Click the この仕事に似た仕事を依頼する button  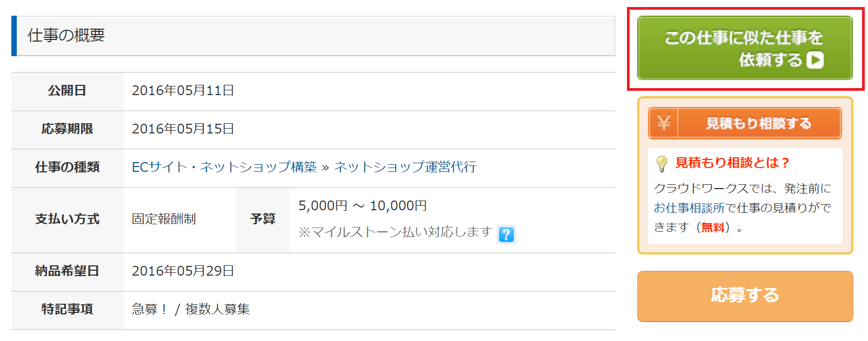pyautogui.click(x=745, y=48)
